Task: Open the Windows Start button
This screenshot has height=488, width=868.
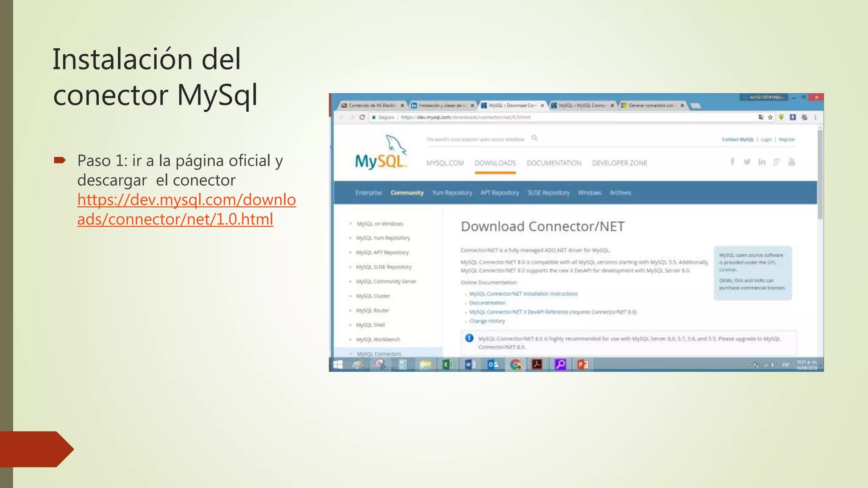Action: coord(338,365)
